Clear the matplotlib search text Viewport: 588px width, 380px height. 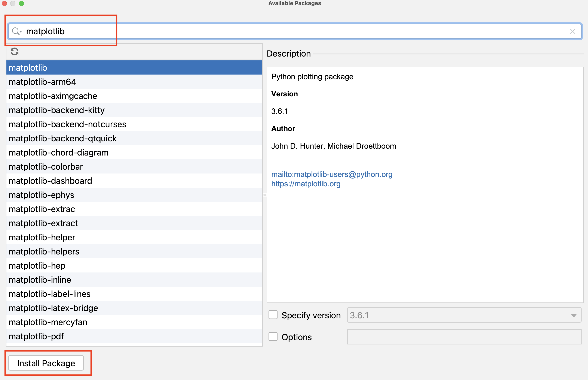[x=573, y=31]
